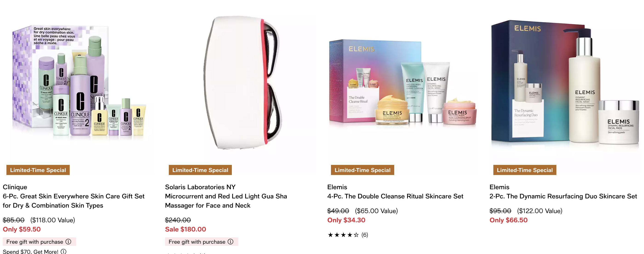Open 4-Pc. The Double Cleanse Ritual Skincare Set
644x254 pixels.
[x=395, y=196]
